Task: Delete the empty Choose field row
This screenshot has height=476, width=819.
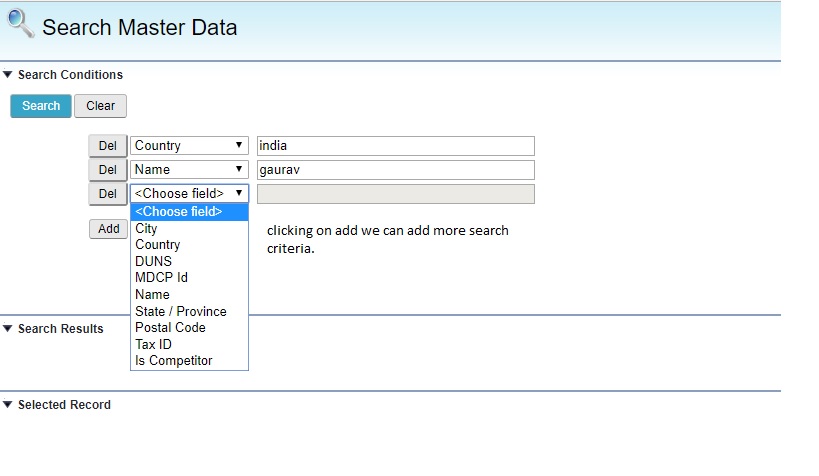Action: point(107,194)
